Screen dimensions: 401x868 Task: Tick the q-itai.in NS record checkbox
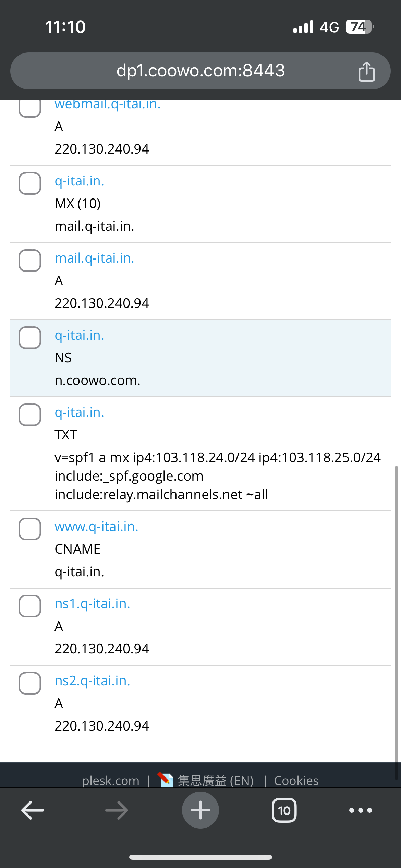click(30, 338)
